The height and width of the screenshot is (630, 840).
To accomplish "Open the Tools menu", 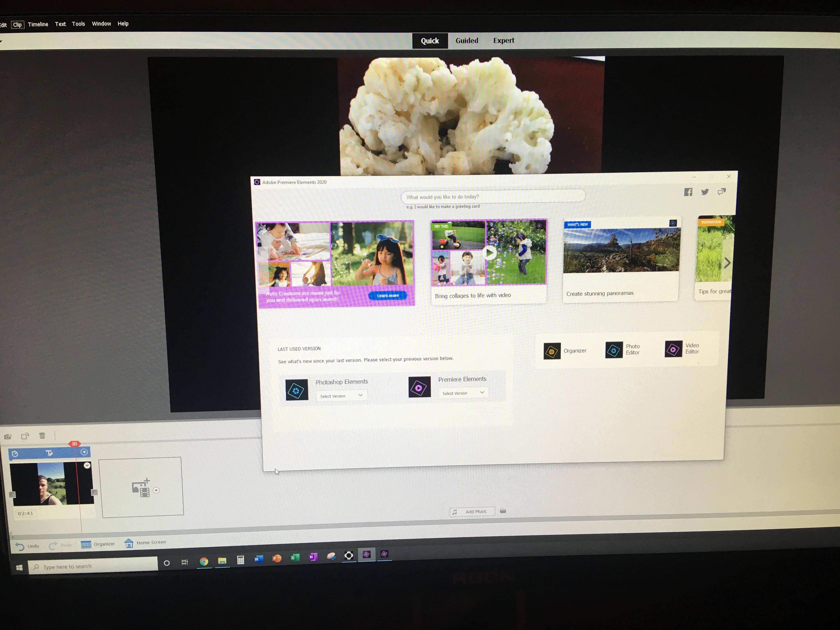I will coord(78,24).
